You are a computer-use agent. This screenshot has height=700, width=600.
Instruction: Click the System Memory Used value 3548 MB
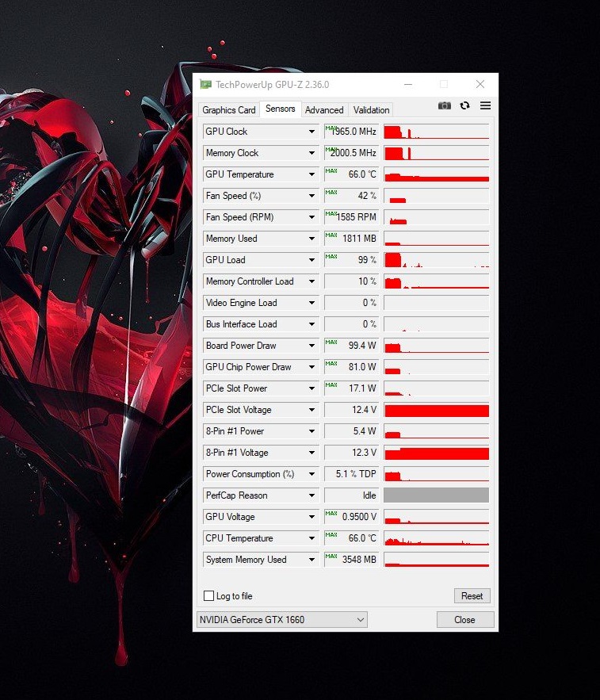coord(351,560)
